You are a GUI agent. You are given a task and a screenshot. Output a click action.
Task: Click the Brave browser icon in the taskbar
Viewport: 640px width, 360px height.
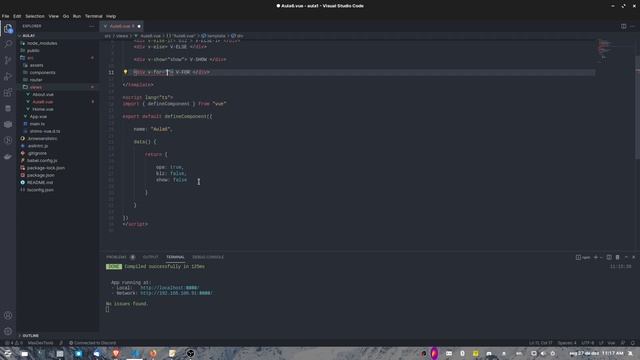[116, 353]
